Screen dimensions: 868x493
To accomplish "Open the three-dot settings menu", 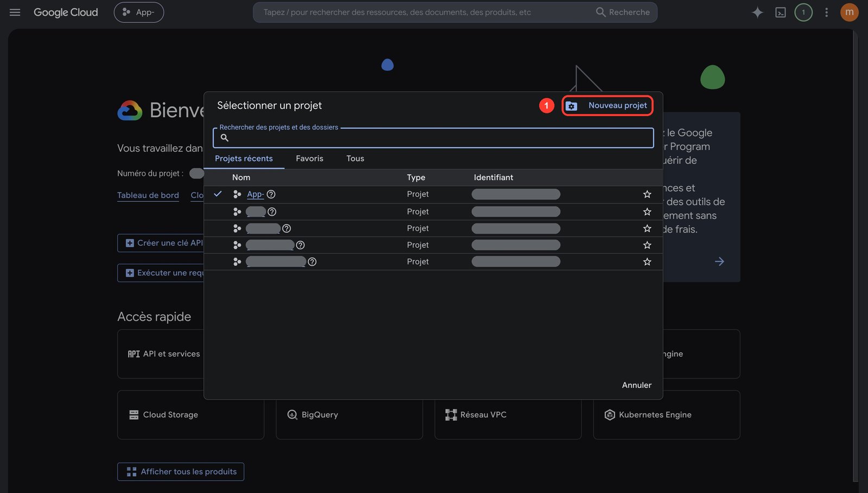I will tap(826, 12).
